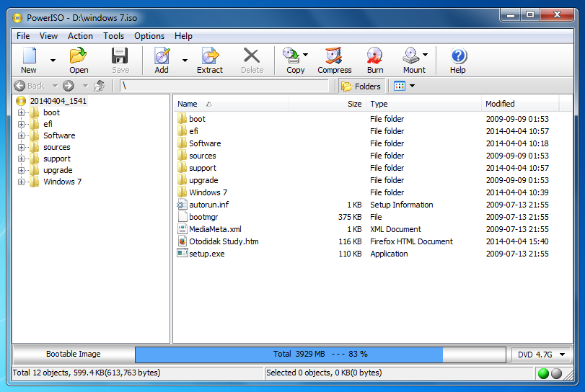Click the Burn disc toolbar icon

[374, 55]
